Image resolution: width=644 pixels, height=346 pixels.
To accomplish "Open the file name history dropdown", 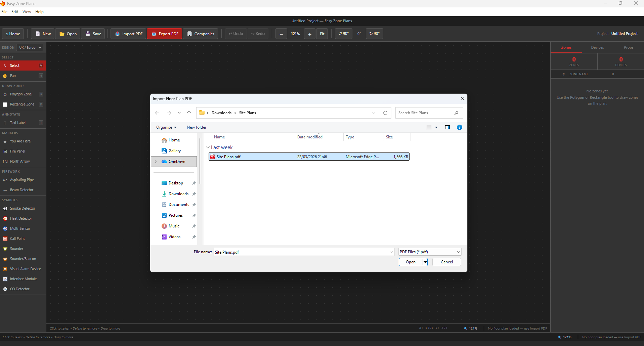I will coord(391,252).
